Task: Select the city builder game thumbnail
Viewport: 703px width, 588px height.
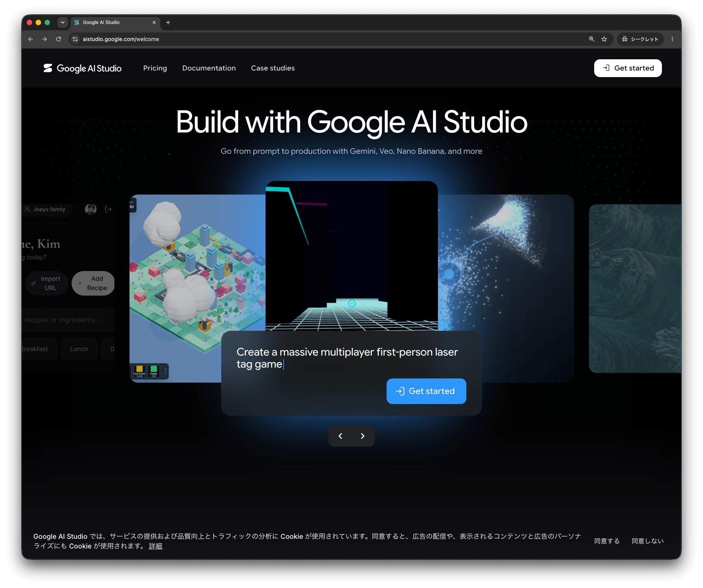Action: click(x=198, y=288)
